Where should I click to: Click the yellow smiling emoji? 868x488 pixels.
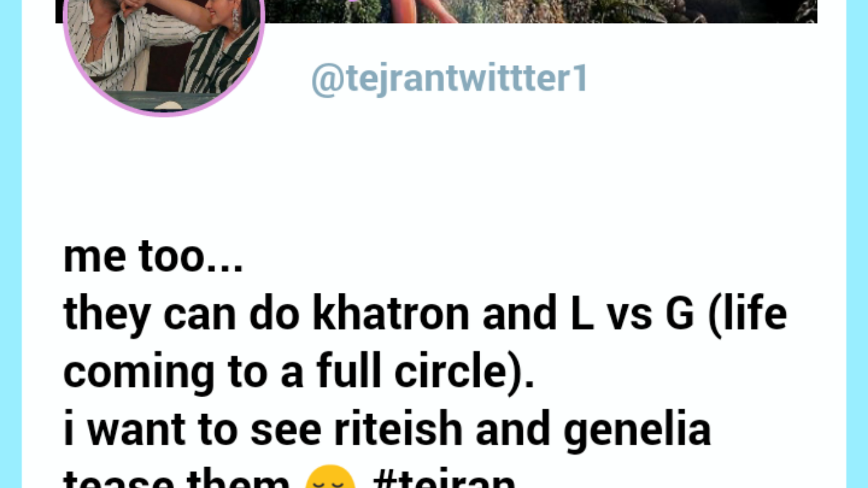330,477
